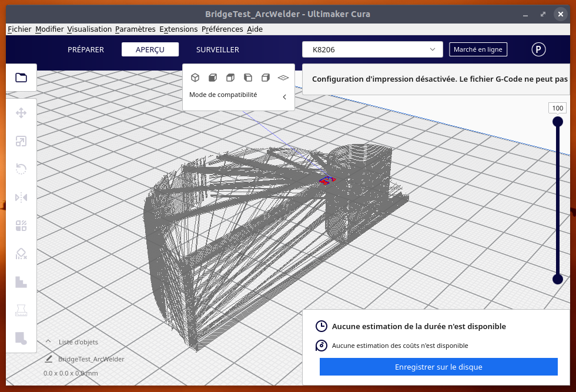Screen dimensions: 576x392
Task: Open the Paramètres menu
Action: (x=135, y=29)
